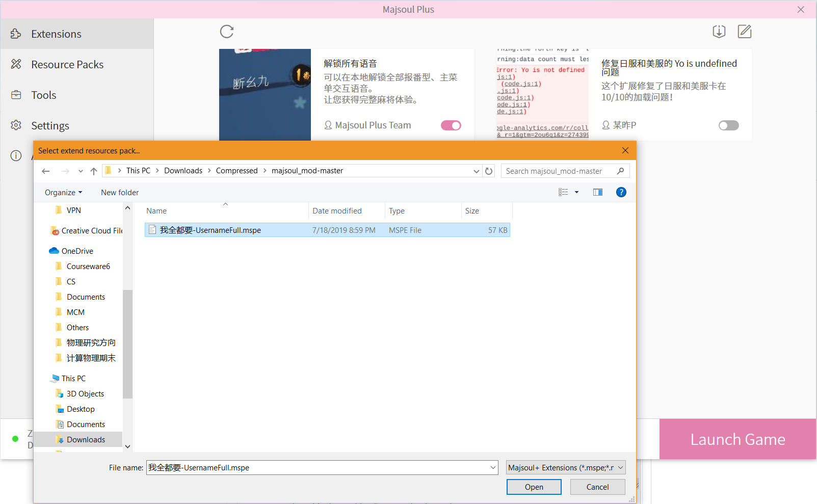Import a new extension via the download icon
This screenshot has height=504, width=817.
tap(719, 31)
